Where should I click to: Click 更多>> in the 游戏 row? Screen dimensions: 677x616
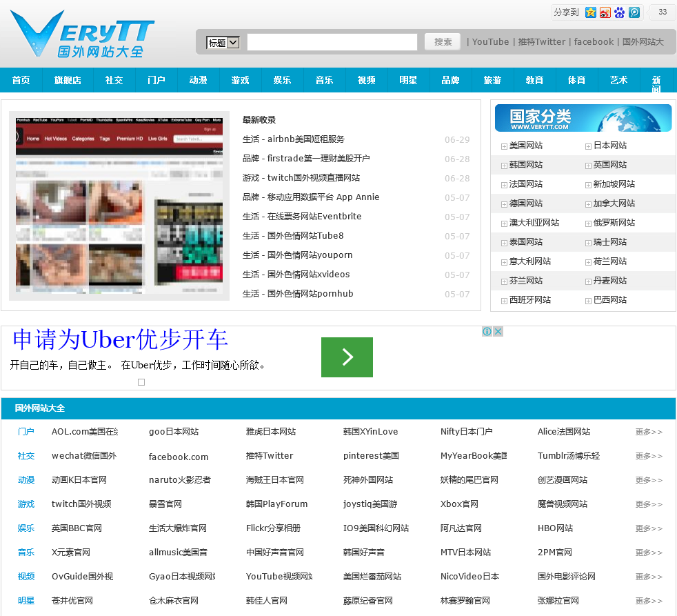click(x=649, y=504)
